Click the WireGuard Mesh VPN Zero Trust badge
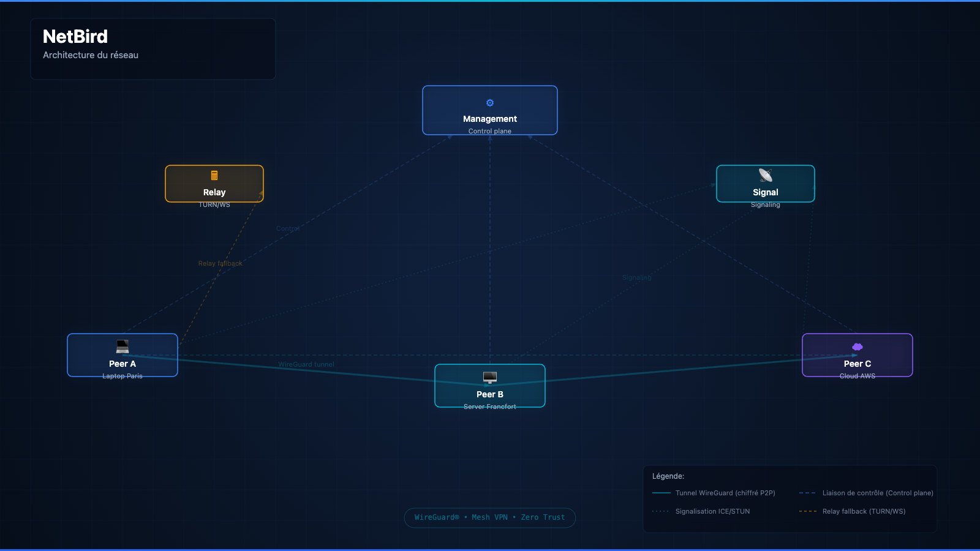The image size is (980, 551). 490,518
